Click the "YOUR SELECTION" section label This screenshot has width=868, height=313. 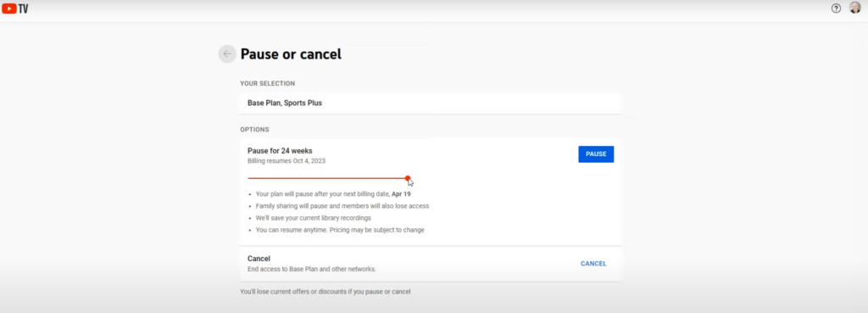coord(267,84)
